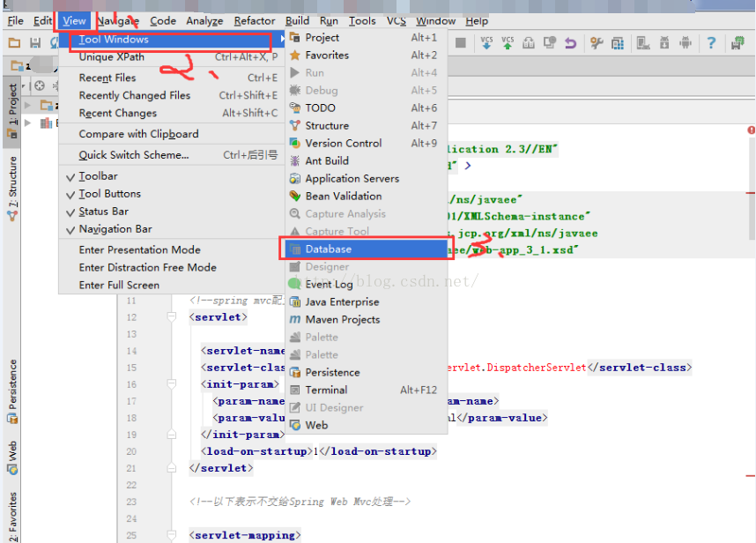Expand the second project tree node with library icon
Viewport: 756px width, 543px height.
(x=28, y=123)
